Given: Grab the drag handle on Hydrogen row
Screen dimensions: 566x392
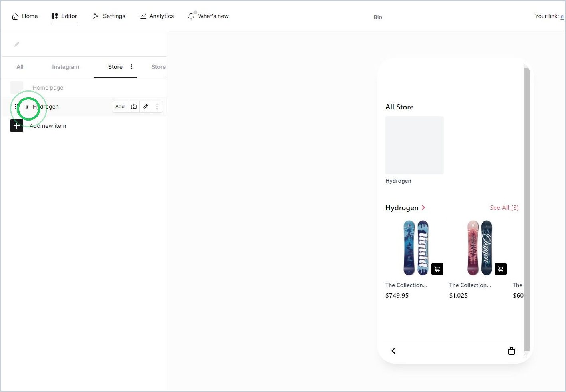Looking at the screenshot, I should 16,107.
